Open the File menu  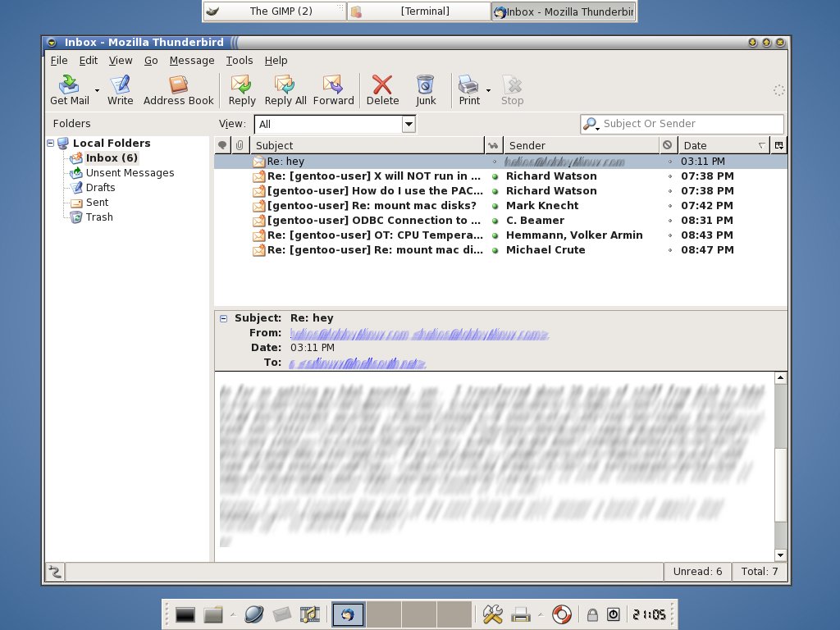point(59,61)
